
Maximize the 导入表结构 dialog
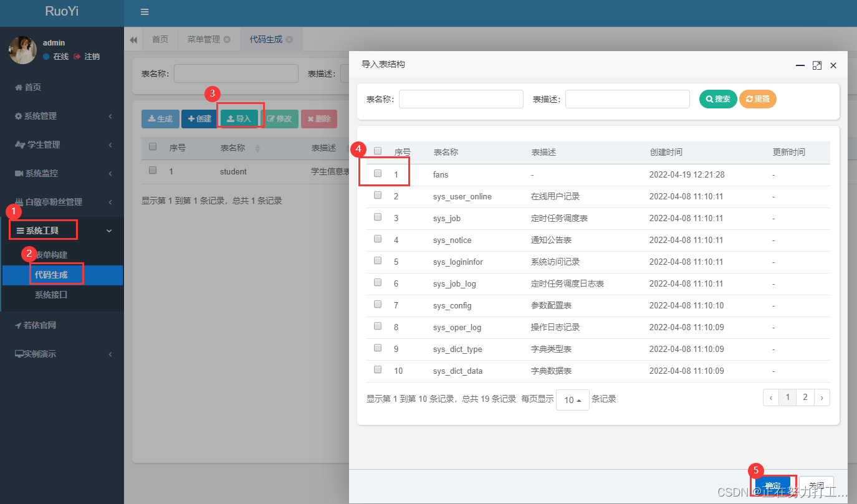click(x=817, y=65)
